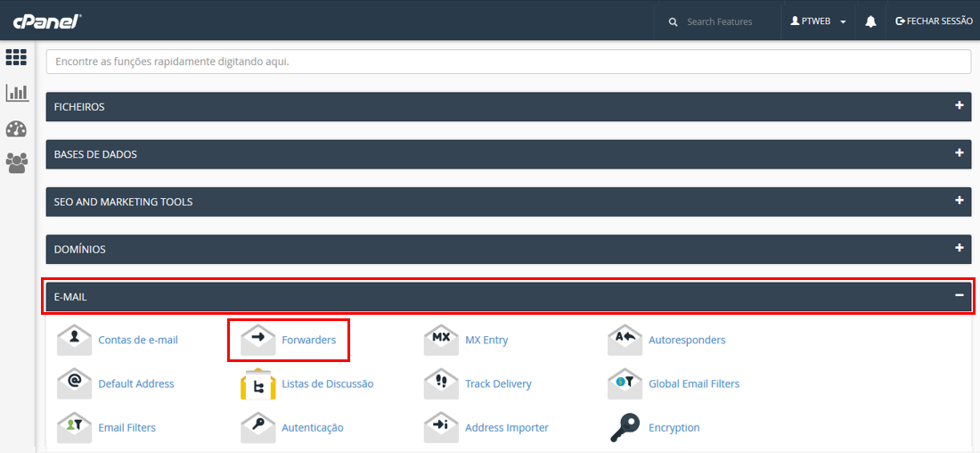Screen dimensions: 980x453
Task: Collapse the E-MAIL section
Action: [959, 296]
